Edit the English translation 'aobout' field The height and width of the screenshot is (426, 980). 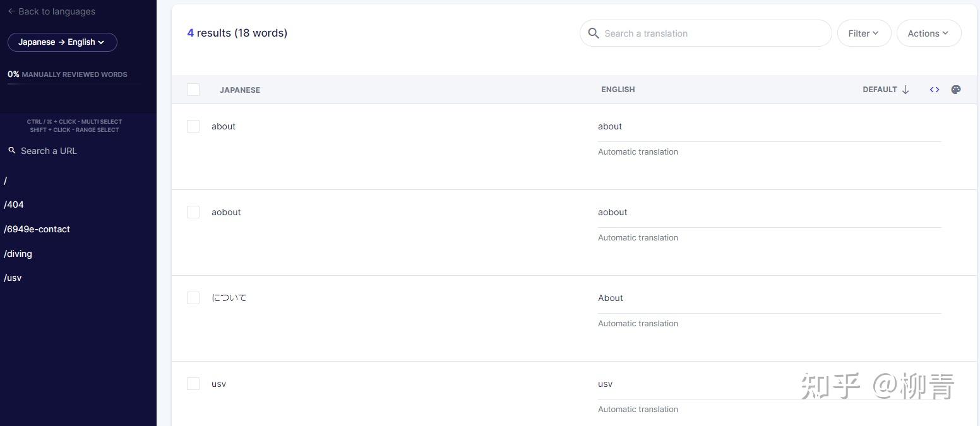tap(768, 213)
